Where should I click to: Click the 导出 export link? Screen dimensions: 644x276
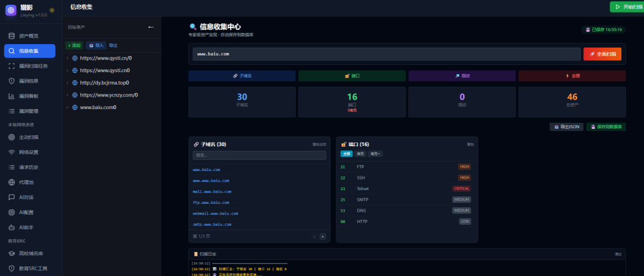coord(113,45)
